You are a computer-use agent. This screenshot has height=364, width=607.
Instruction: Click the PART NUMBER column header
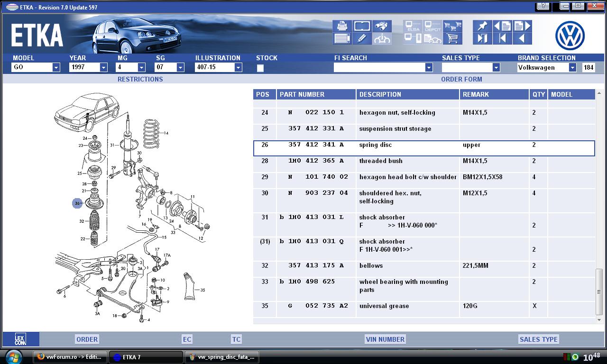tap(316, 94)
